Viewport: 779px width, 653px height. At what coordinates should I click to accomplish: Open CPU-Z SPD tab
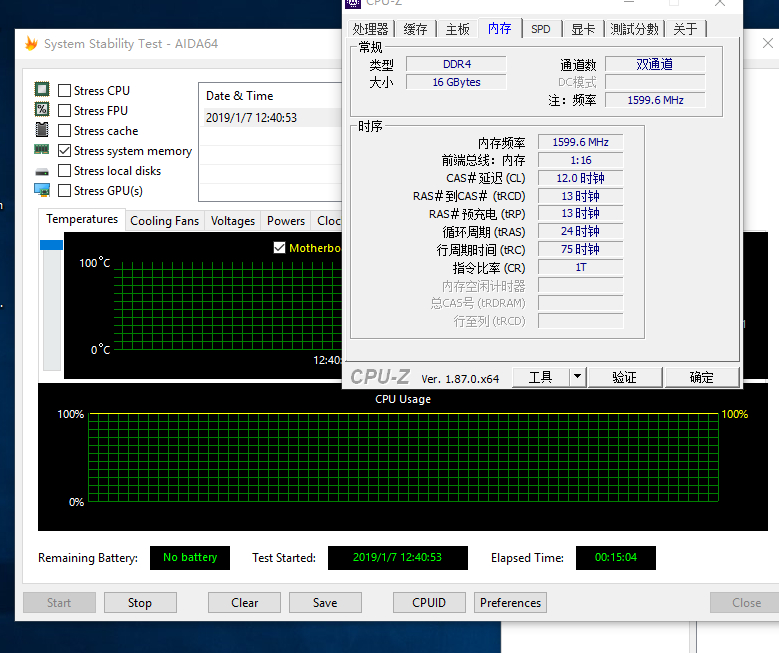pos(541,29)
